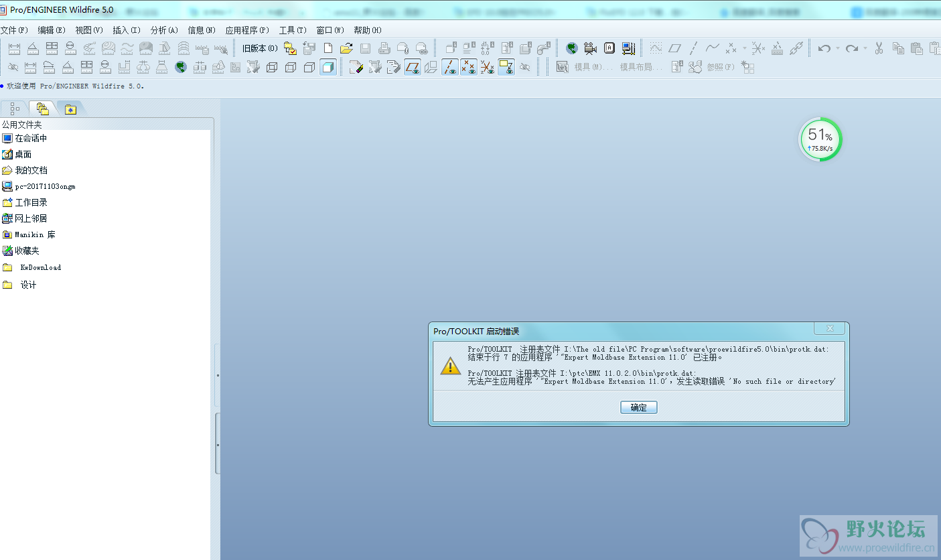Open the 插入(I) menu
The image size is (941, 560).
click(x=127, y=30)
